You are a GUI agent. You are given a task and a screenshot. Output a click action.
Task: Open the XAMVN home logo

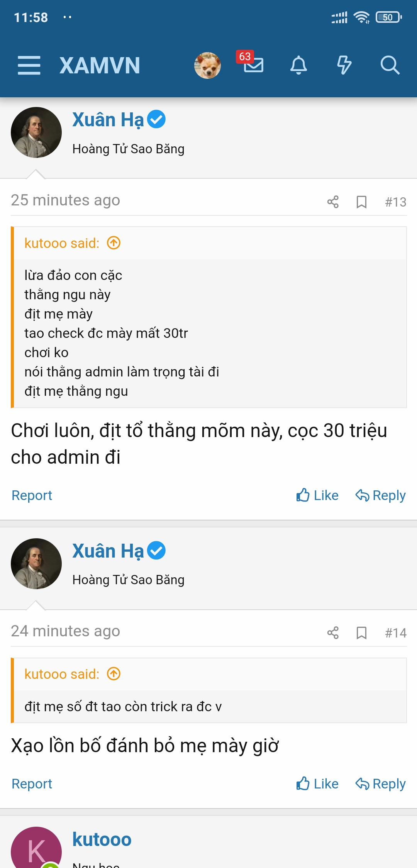[100, 65]
